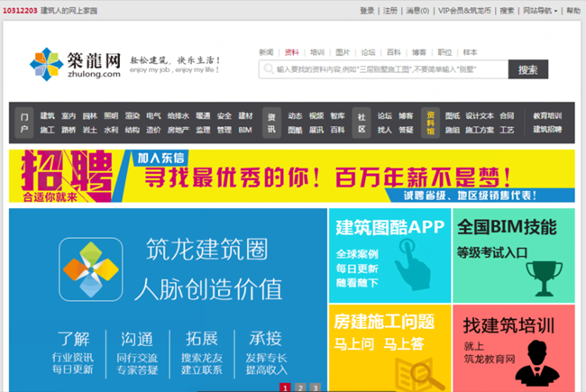This screenshot has width=586, height=392.
Task: Open 暖通 in the nav bar
Action: (x=203, y=116)
